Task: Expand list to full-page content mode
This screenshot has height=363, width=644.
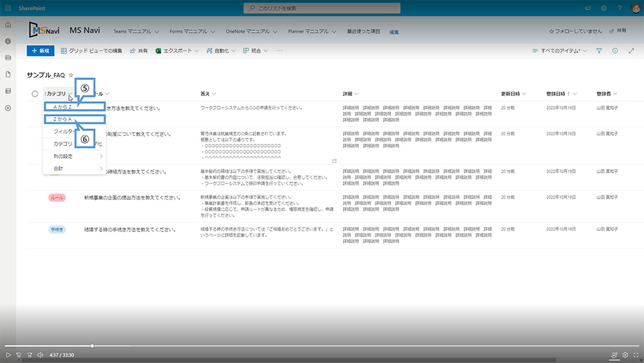Action: click(x=631, y=51)
